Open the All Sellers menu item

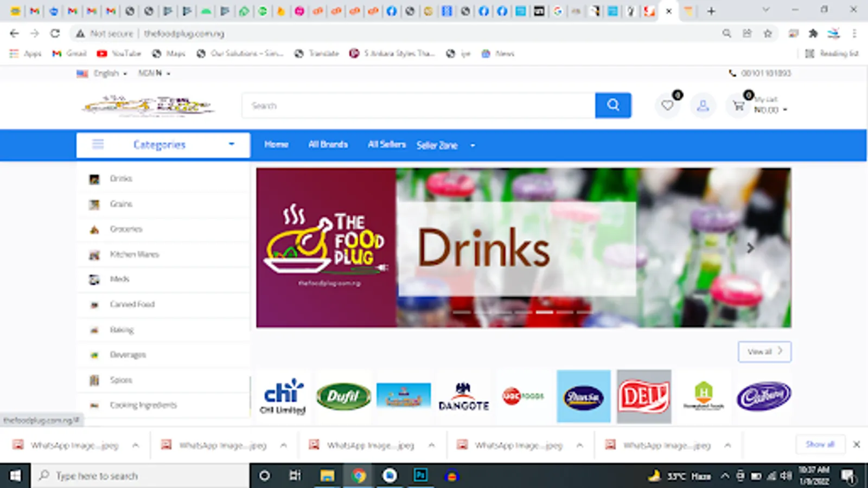click(x=387, y=144)
